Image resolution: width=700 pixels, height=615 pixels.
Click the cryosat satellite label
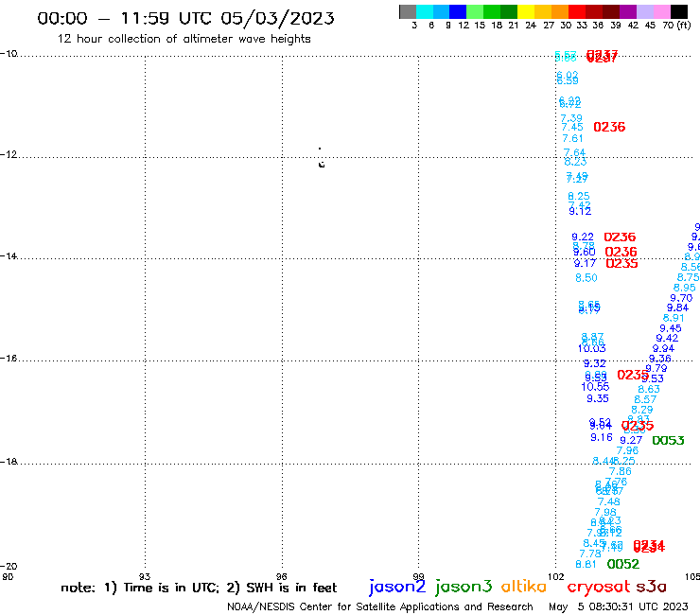click(x=598, y=588)
